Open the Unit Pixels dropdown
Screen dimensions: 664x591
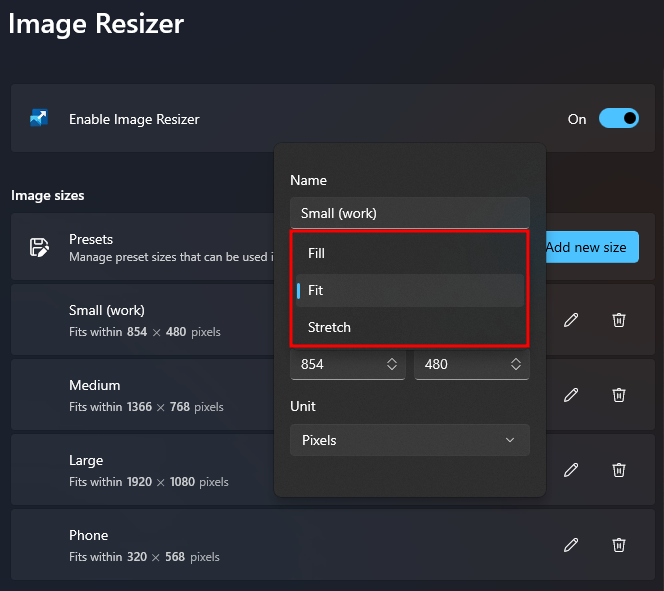pyautogui.click(x=410, y=440)
